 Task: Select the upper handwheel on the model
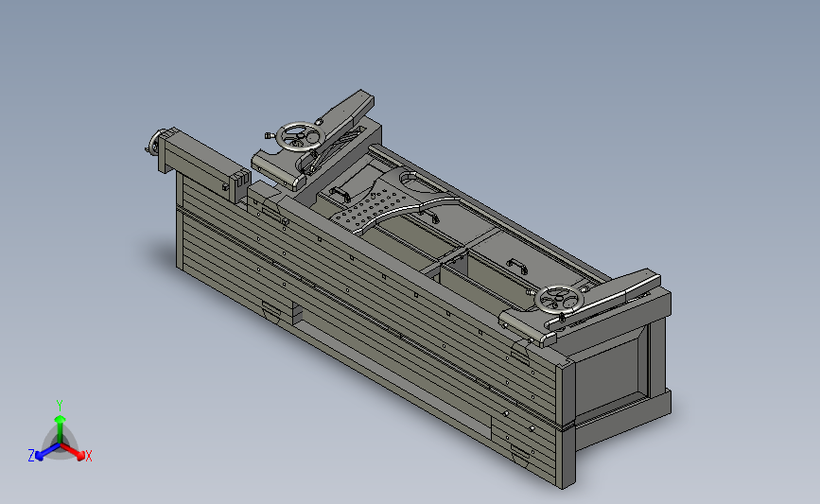(x=300, y=137)
